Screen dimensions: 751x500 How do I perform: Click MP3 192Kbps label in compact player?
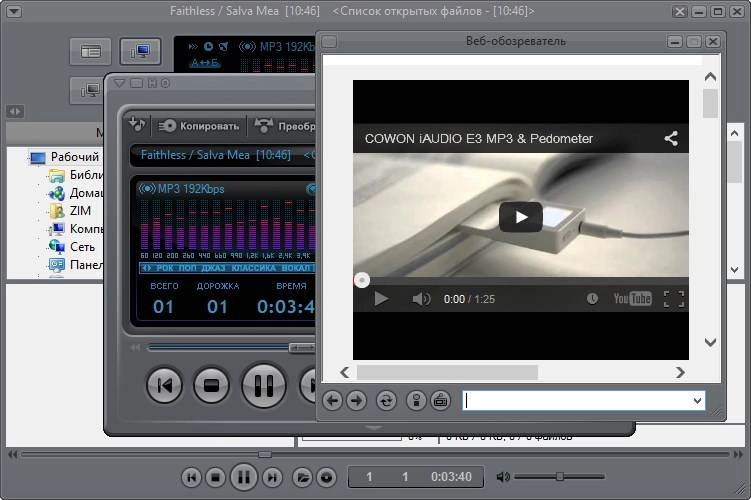[191, 189]
